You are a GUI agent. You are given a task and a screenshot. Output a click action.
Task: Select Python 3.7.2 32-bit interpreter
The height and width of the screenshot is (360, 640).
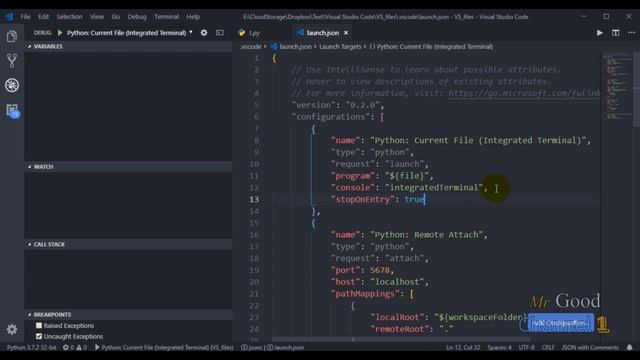pos(31,347)
